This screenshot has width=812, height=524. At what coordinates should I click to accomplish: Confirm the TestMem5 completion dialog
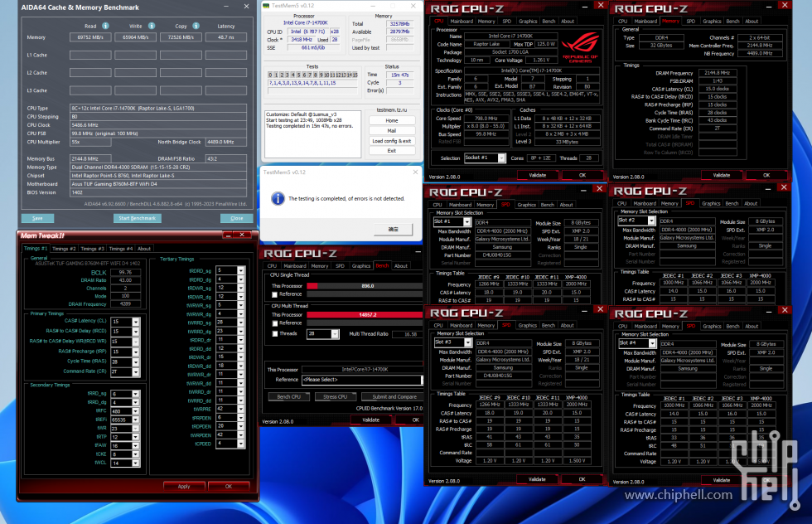point(393,229)
